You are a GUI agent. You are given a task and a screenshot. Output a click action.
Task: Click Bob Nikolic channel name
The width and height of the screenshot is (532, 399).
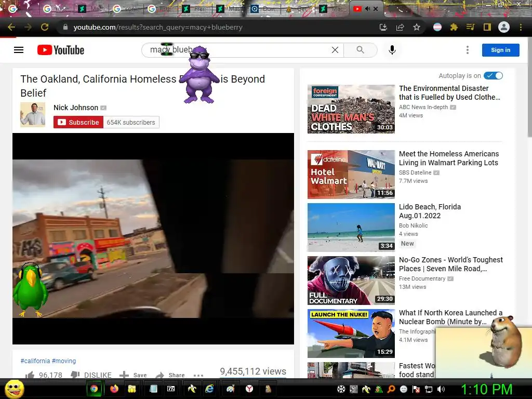click(x=413, y=225)
